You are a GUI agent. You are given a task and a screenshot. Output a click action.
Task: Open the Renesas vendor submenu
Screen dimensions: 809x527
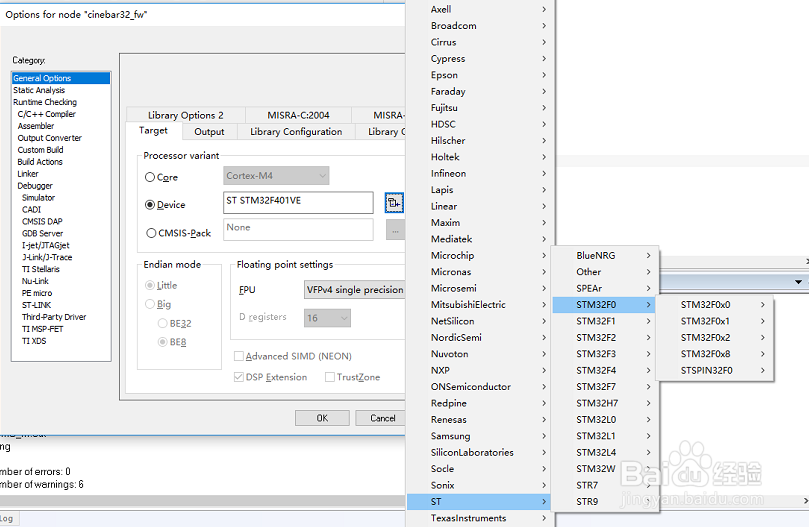coord(479,420)
